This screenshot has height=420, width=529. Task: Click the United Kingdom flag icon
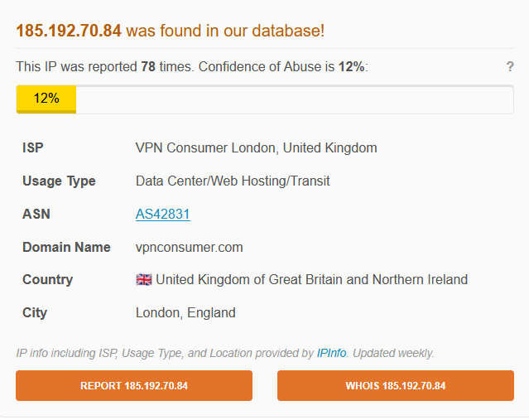point(143,280)
